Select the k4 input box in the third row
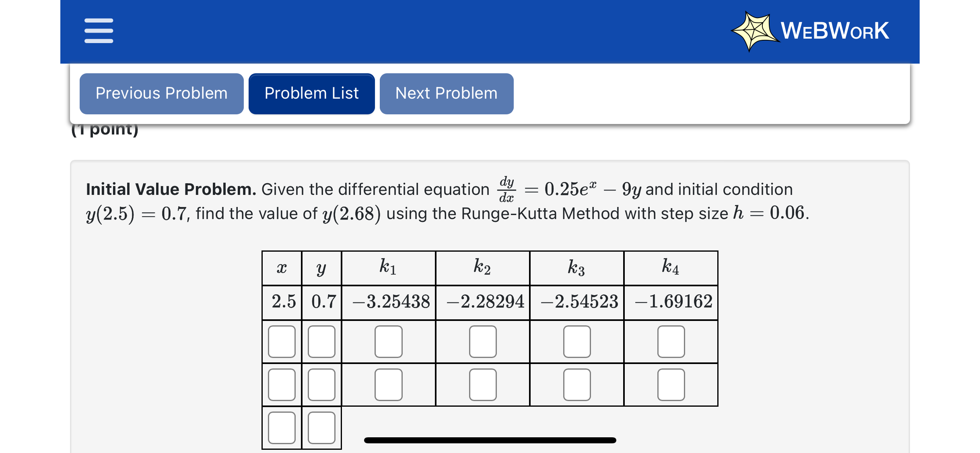The height and width of the screenshot is (453, 980). click(671, 385)
